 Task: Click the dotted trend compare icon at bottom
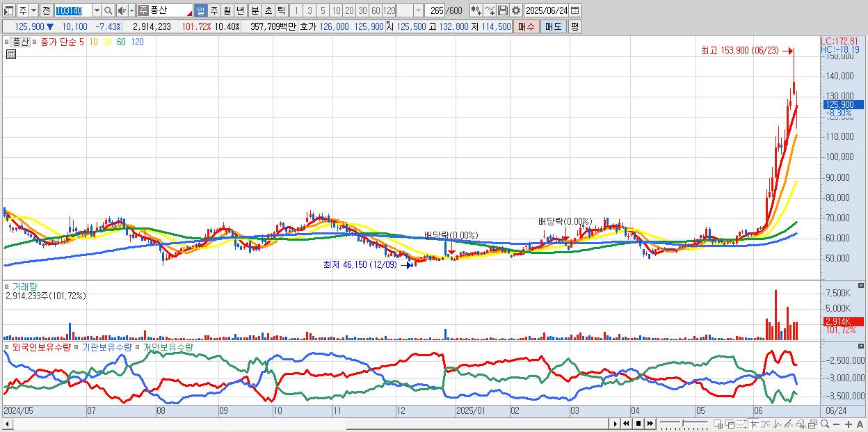point(741,424)
